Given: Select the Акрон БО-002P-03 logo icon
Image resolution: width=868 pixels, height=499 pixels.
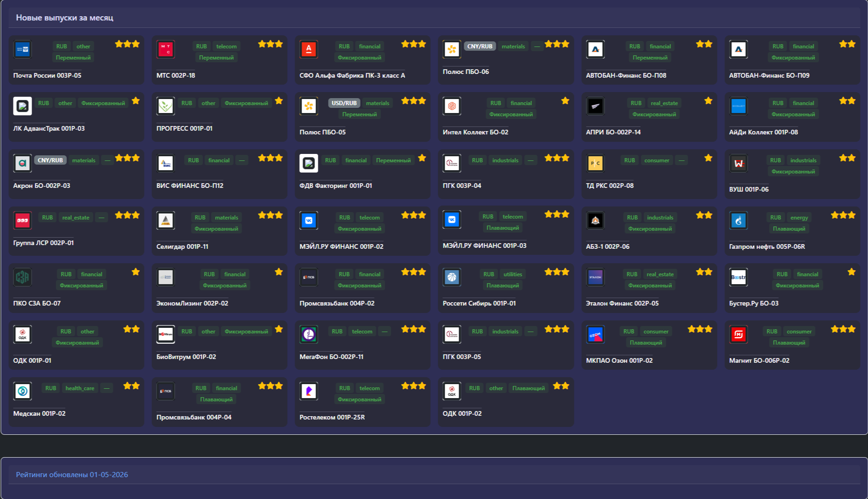Looking at the screenshot, I should (x=22, y=163).
